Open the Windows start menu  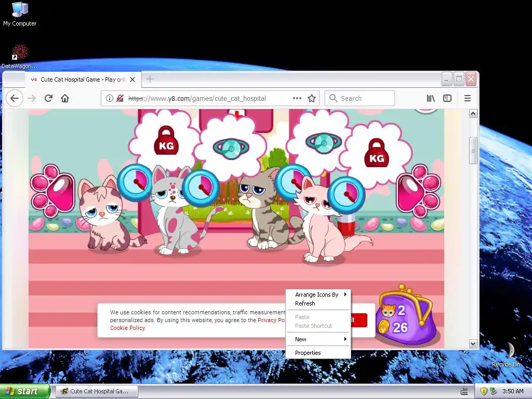tap(25, 391)
